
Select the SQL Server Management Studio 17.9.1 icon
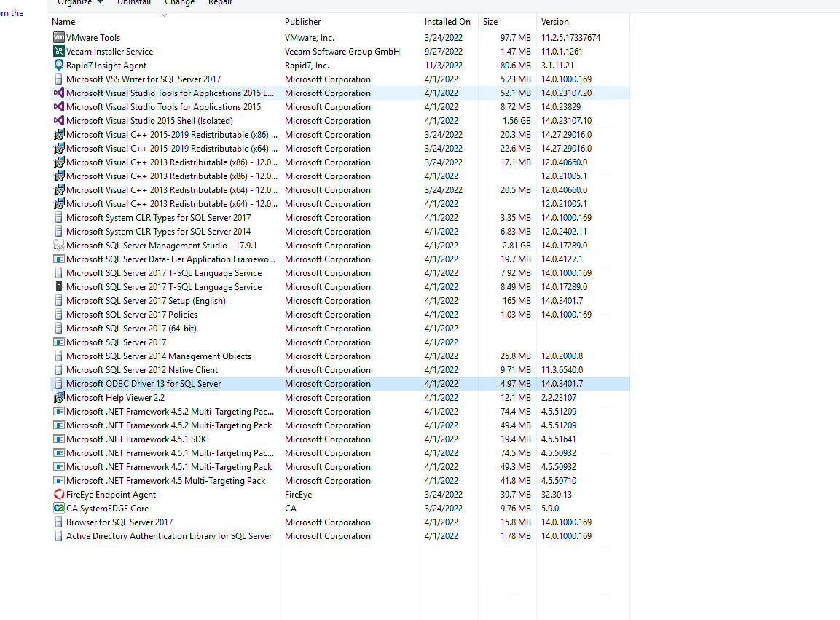59,246
